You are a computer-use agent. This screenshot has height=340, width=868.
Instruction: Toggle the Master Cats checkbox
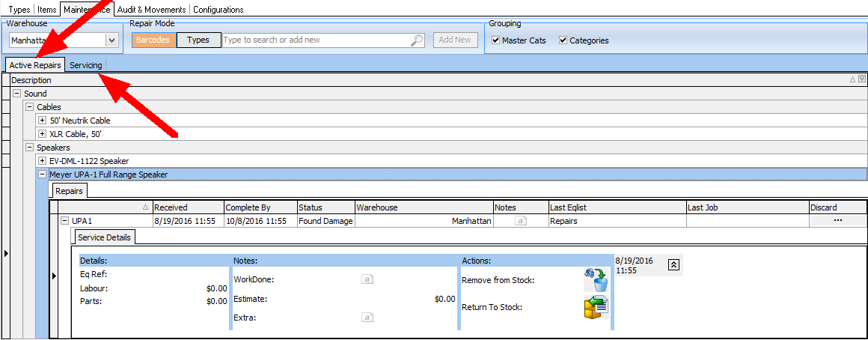(x=496, y=40)
